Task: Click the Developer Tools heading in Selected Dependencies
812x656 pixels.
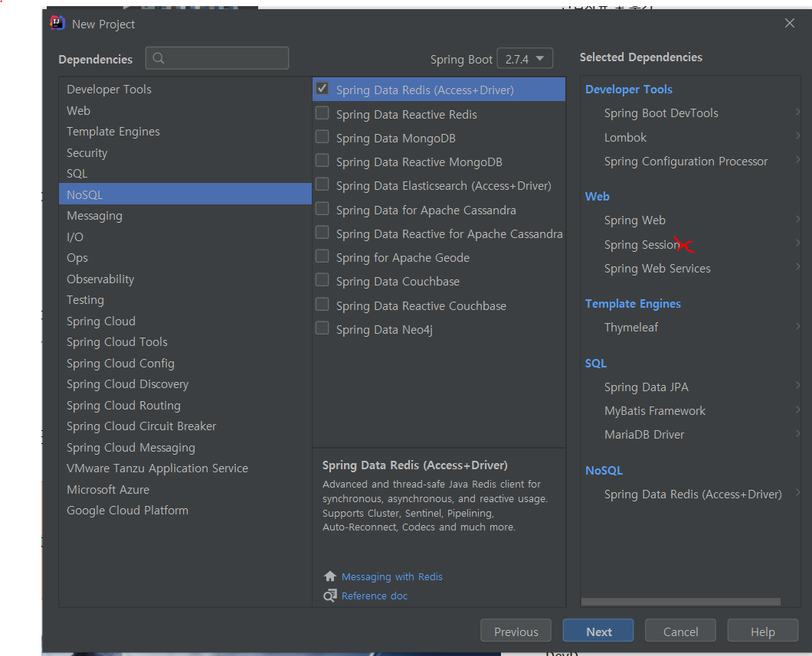Action: coord(628,89)
